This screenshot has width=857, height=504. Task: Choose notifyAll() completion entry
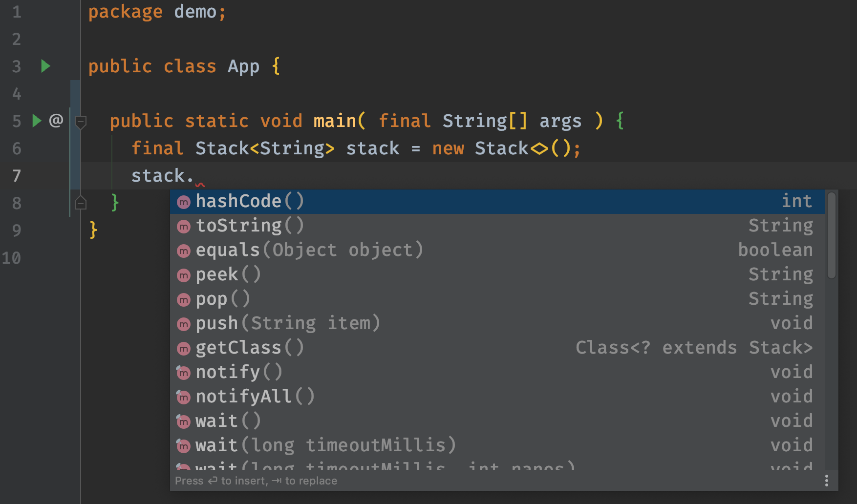tap(497, 397)
